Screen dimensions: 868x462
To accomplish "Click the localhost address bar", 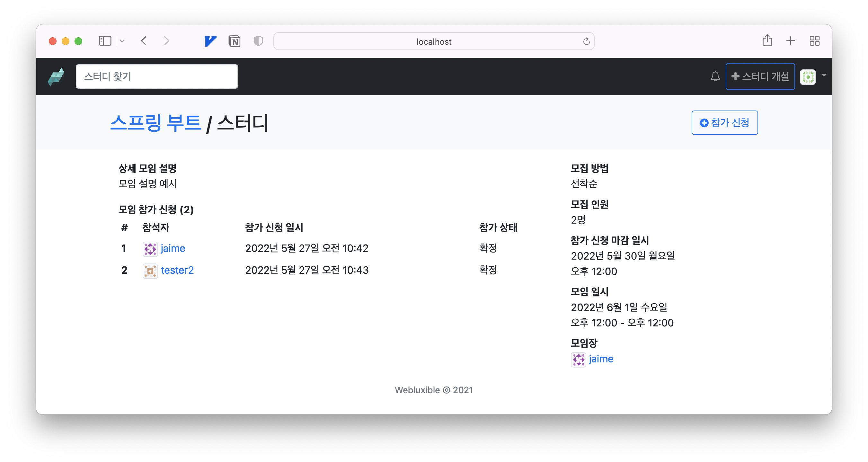I will (433, 41).
